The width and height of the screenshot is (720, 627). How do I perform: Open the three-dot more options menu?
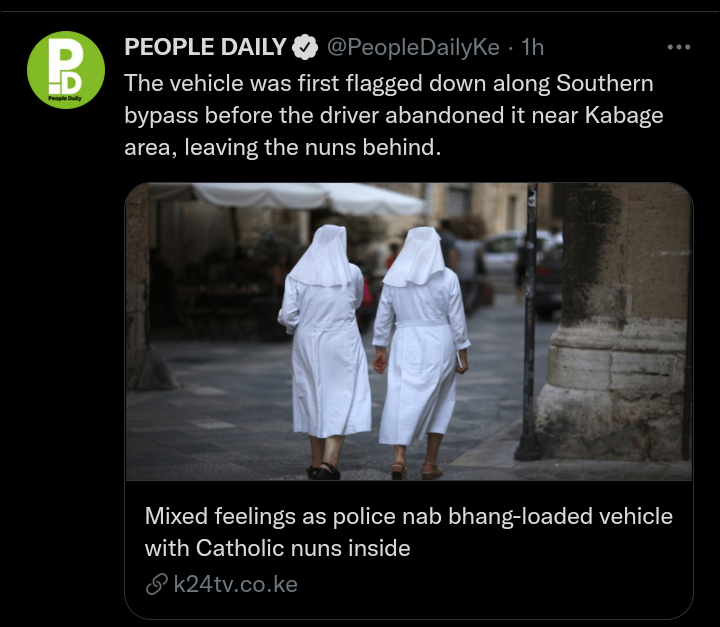click(679, 47)
